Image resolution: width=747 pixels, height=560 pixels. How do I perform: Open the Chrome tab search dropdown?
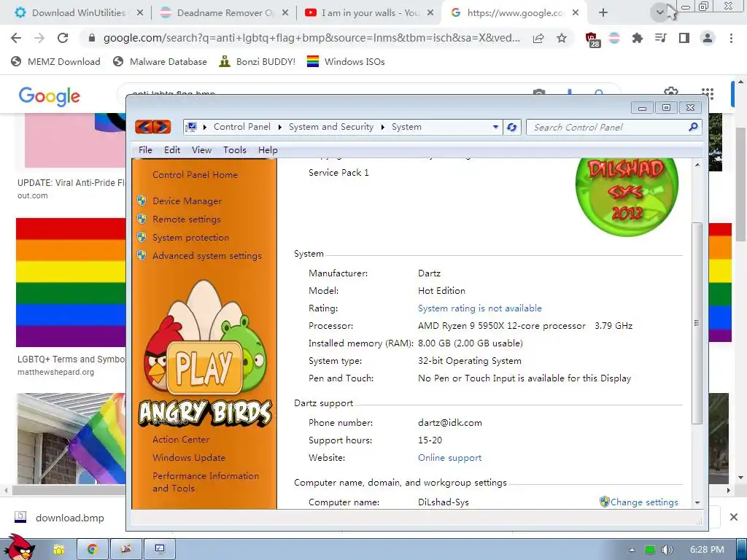[x=659, y=12]
